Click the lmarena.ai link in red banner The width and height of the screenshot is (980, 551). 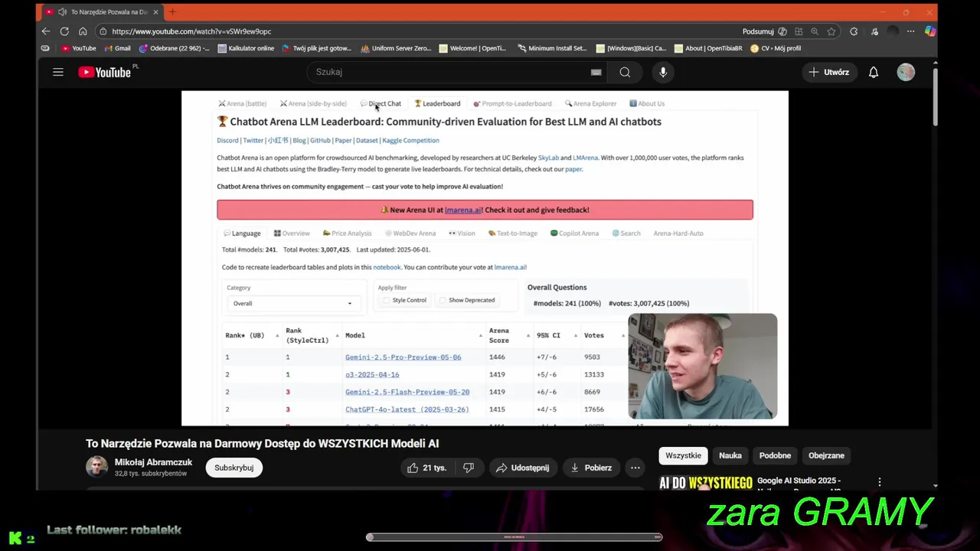click(x=463, y=210)
